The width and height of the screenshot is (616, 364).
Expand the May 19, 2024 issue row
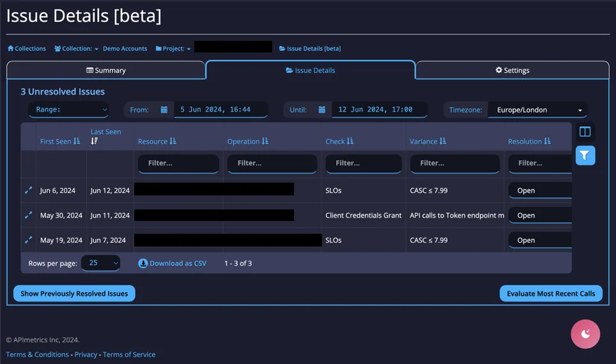click(28, 240)
